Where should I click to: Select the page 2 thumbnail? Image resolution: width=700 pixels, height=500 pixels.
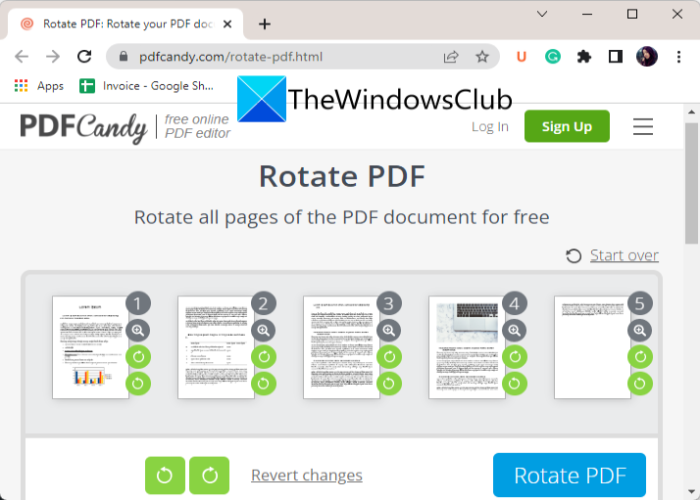216,347
